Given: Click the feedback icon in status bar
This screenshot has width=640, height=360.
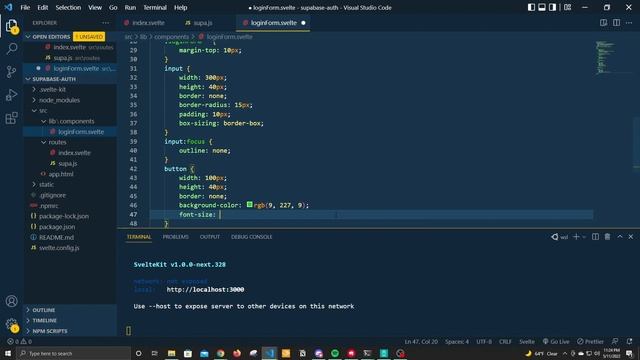Looking at the screenshot, I should tap(615, 341).
